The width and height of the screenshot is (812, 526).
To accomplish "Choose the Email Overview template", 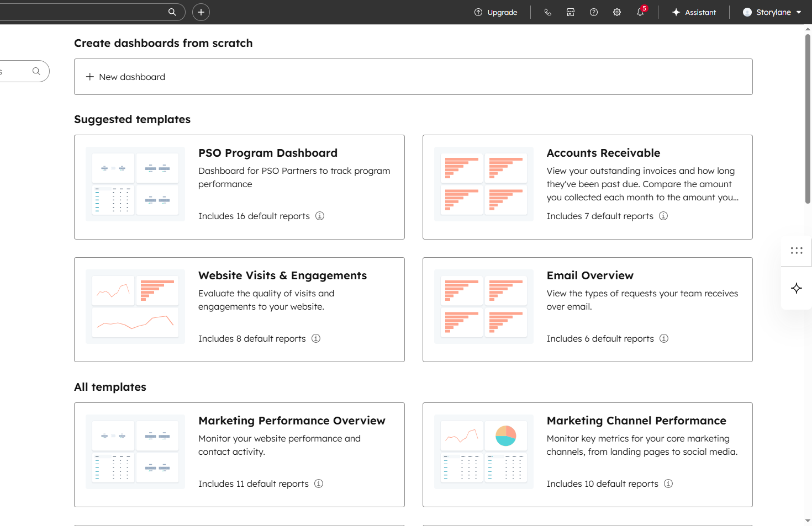I will coord(590,275).
